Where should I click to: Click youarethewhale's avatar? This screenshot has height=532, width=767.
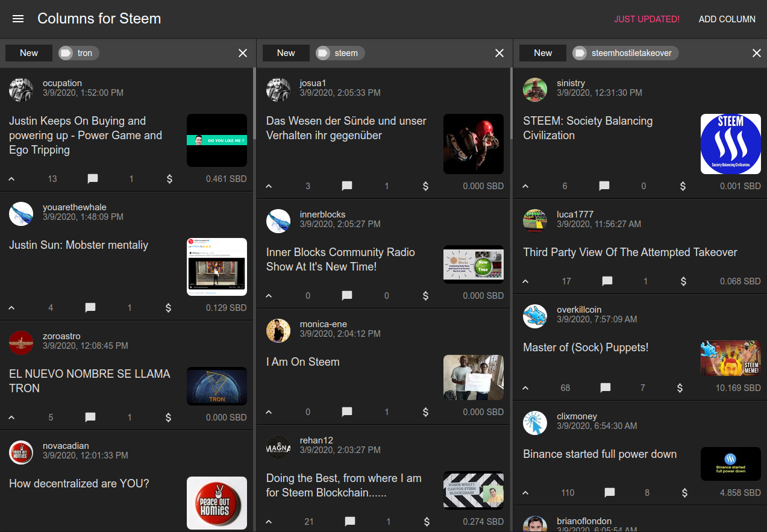[x=21, y=214]
